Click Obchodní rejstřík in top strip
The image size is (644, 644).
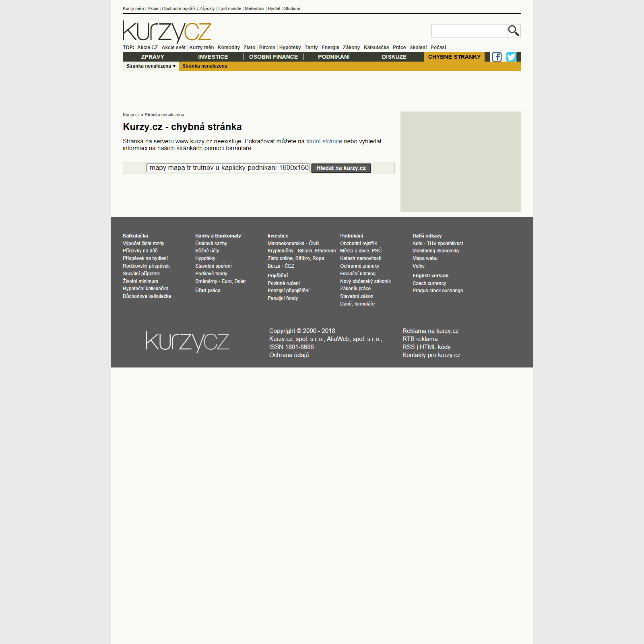pyautogui.click(x=179, y=8)
